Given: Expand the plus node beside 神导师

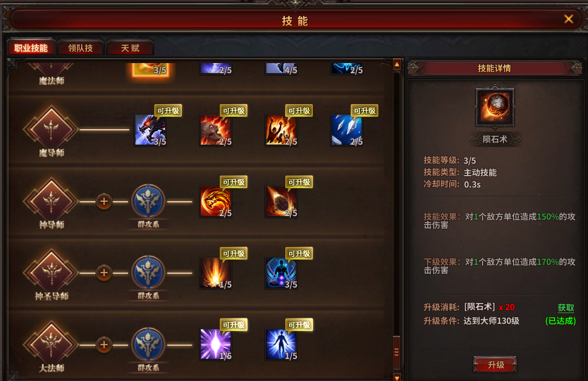Looking at the screenshot, I should (104, 202).
